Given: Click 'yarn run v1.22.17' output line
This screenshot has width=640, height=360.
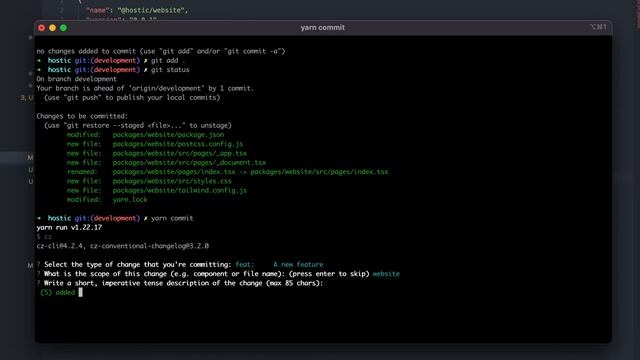Looking at the screenshot, I should coord(69,228).
